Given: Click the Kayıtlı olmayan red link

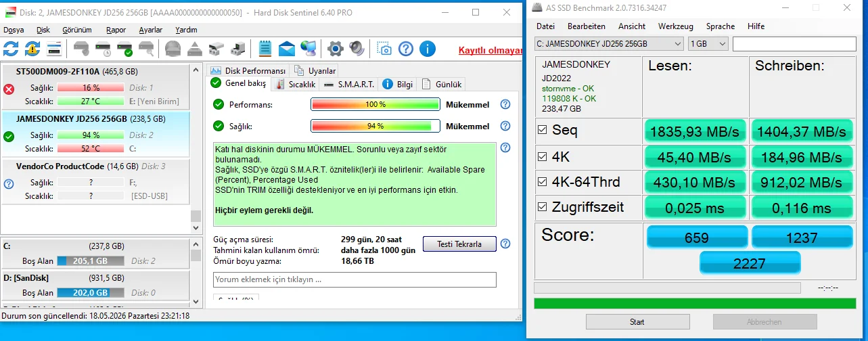Looking at the screenshot, I should [490, 50].
